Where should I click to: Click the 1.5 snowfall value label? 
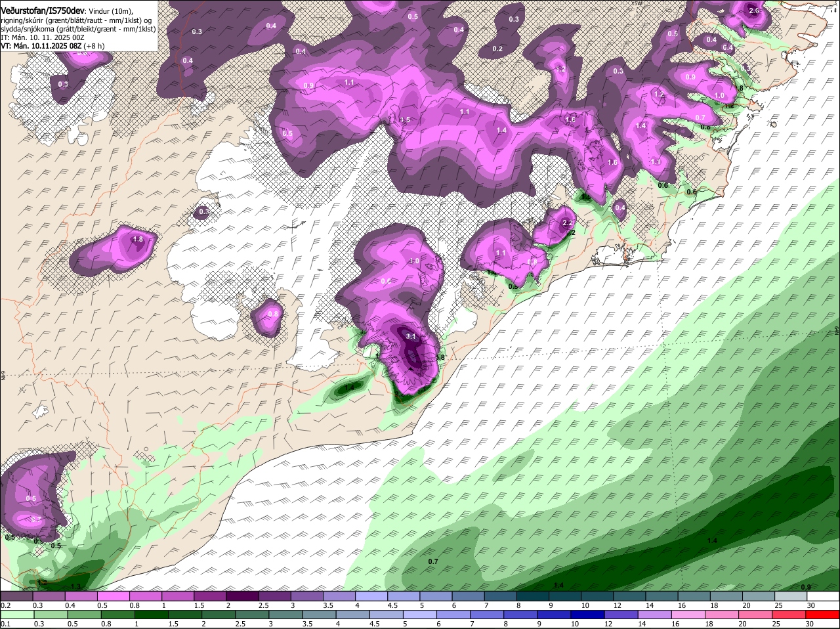point(405,120)
